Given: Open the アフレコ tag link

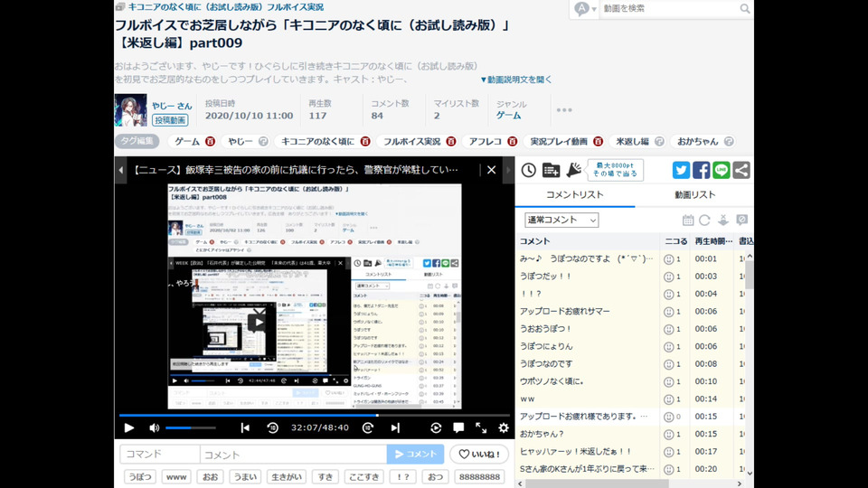Looking at the screenshot, I should 485,142.
